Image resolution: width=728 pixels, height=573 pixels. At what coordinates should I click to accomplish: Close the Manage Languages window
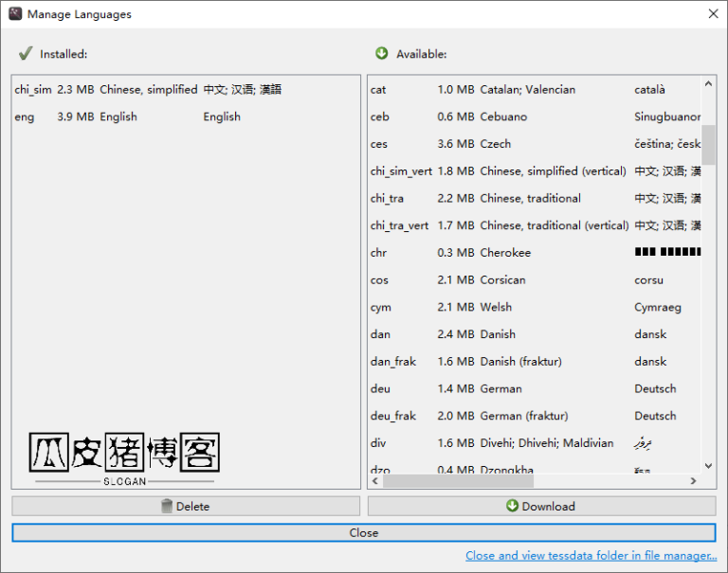pyautogui.click(x=713, y=14)
